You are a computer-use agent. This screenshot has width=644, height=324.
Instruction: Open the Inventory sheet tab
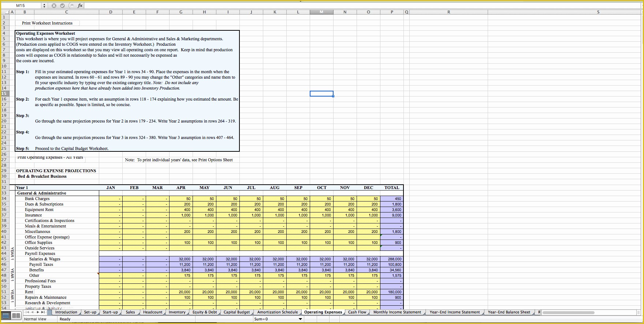[x=177, y=312]
